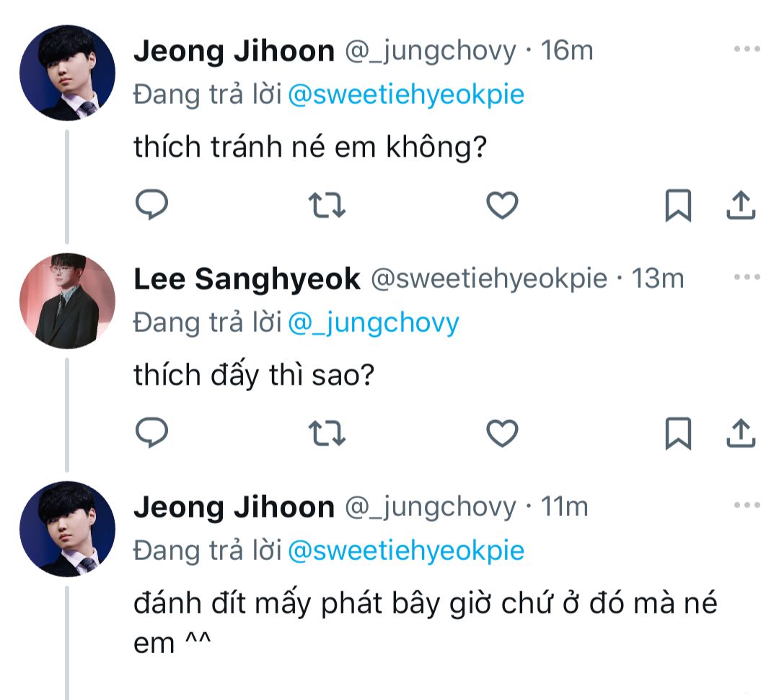Bookmark the "thích tránh né em không?" tweet

pos(677,206)
